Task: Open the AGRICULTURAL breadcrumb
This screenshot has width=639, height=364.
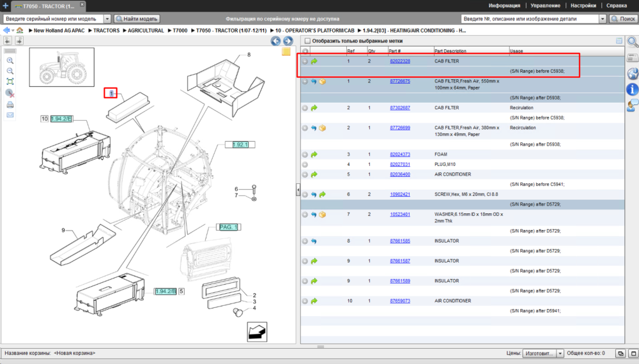Action: (x=146, y=31)
